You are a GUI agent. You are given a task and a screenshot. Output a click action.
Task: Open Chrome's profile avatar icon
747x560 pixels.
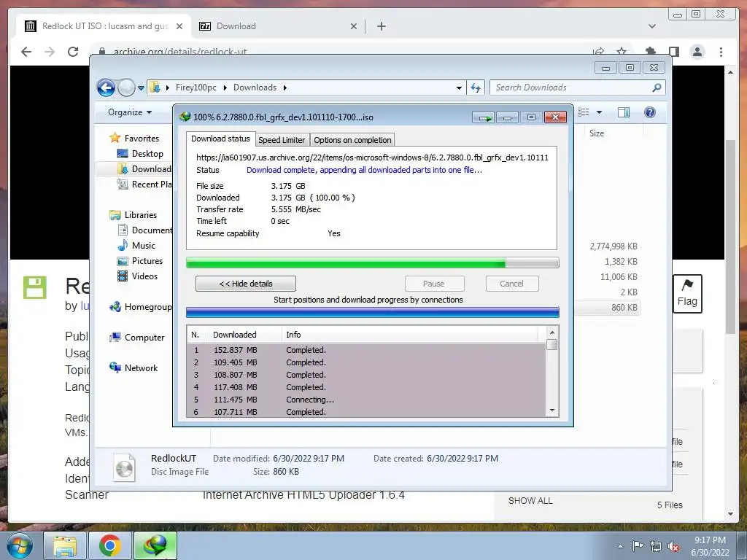coord(697,52)
